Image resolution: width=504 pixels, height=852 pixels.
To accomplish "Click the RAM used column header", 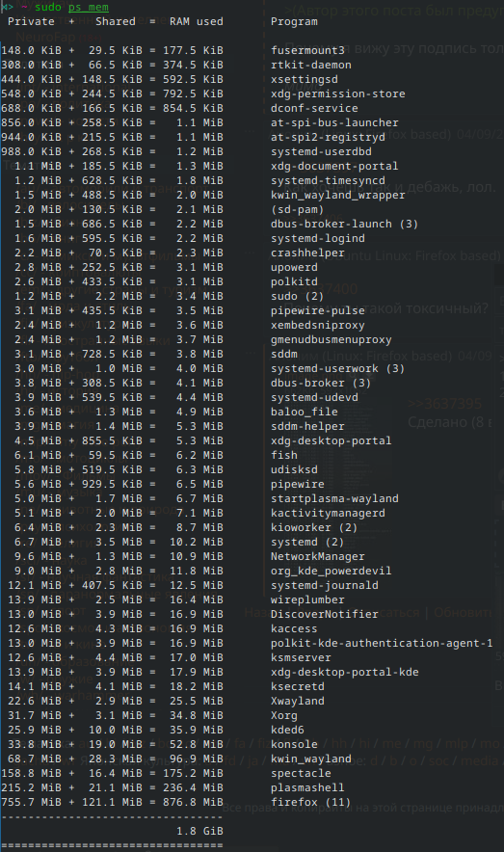I will tap(196, 22).
